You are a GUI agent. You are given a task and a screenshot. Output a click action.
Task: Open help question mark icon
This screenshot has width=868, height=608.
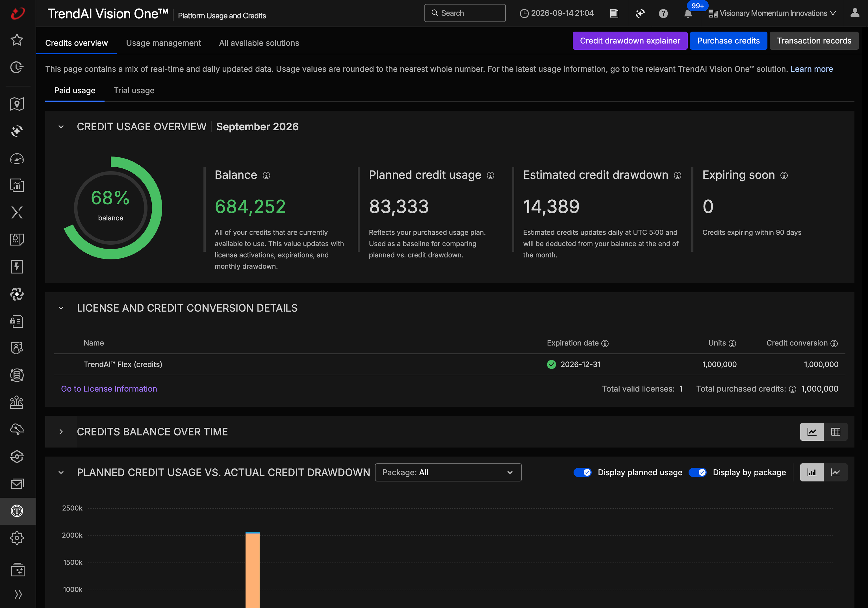pyautogui.click(x=663, y=14)
